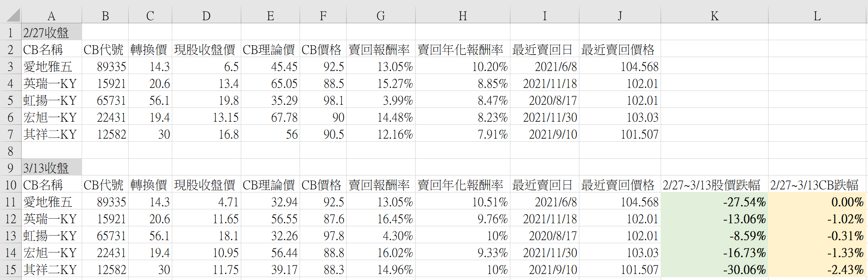
Task: Click CB價格 87.6 cell
Action: [323, 219]
